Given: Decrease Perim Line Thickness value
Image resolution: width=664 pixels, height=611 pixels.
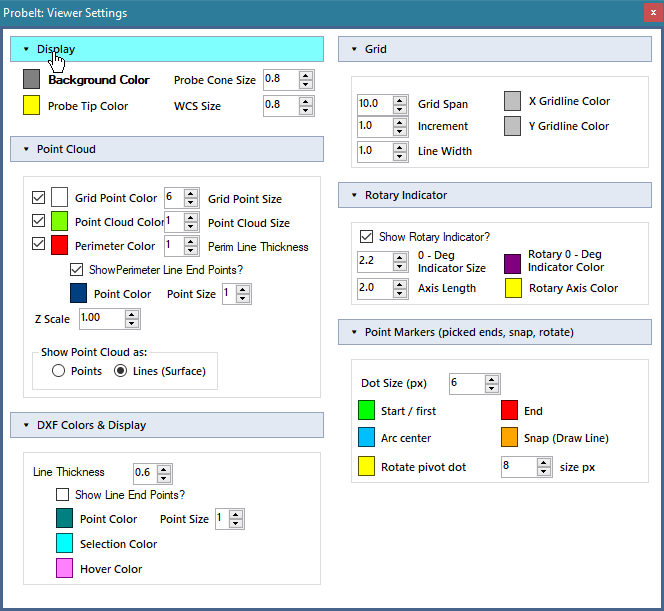Looking at the screenshot, I should 191,251.
